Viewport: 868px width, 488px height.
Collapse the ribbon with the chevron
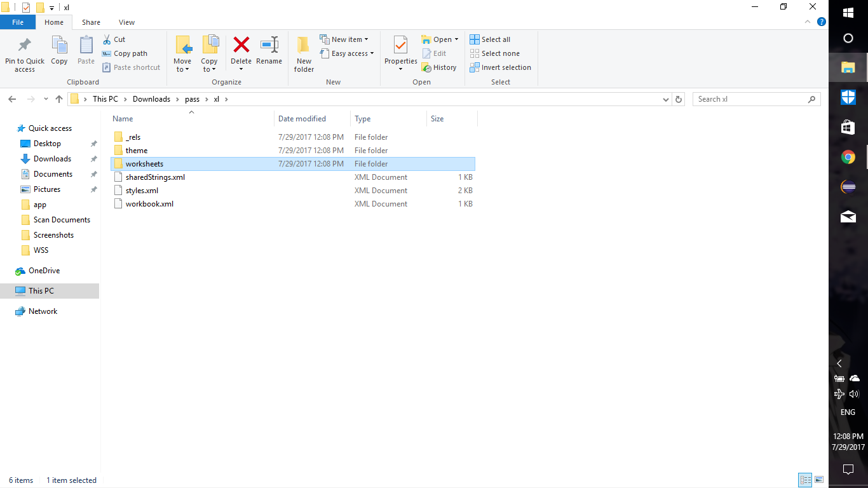[x=809, y=22]
